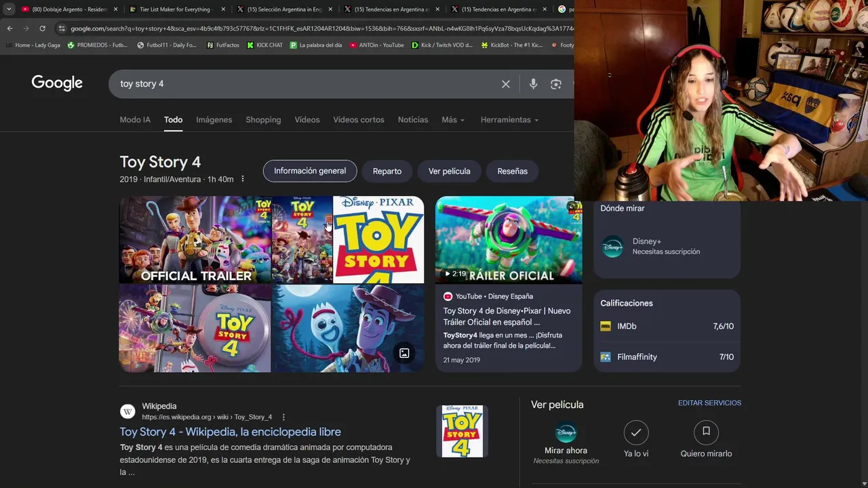Image resolution: width=868 pixels, height=488 pixels.
Task: Close the Tier List Maker tab
Action: pos(223,9)
